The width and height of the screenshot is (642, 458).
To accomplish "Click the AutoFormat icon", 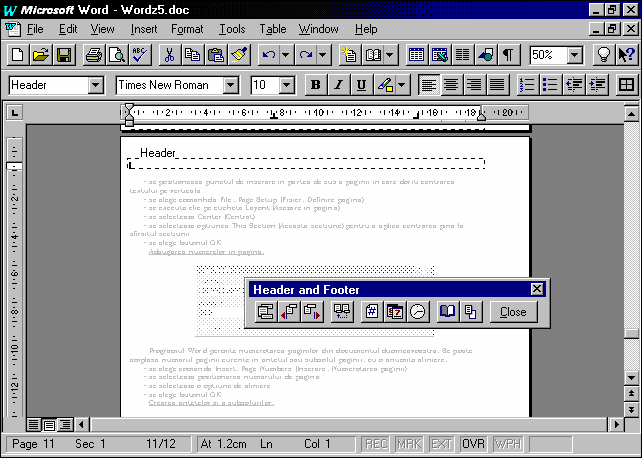I will coord(350,55).
